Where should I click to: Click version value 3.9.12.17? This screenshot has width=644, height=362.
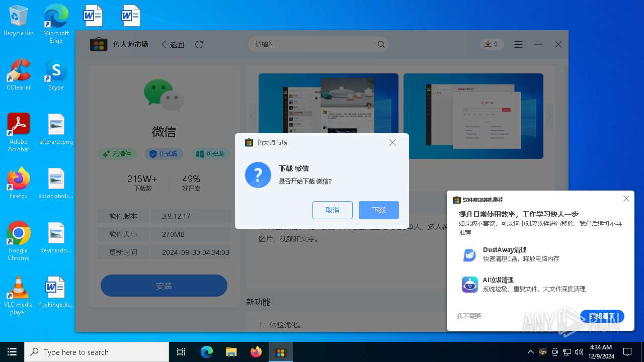[176, 216]
